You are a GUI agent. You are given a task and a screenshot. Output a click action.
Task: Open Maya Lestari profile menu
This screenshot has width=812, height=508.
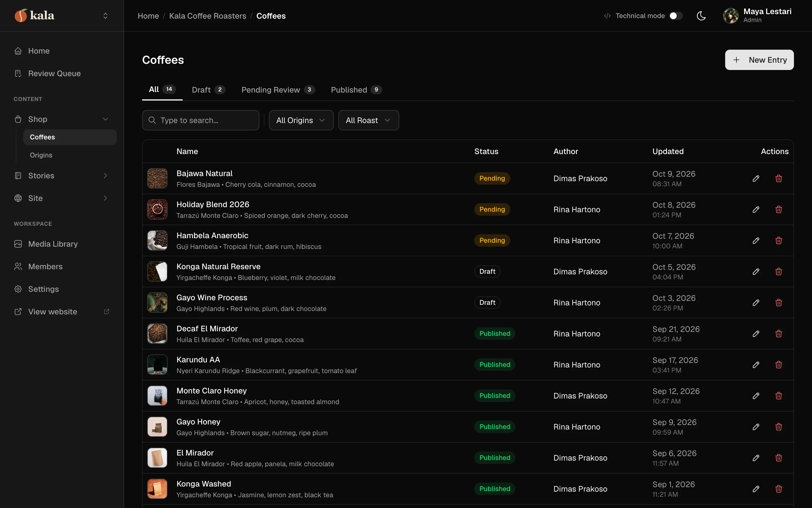tap(757, 16)
